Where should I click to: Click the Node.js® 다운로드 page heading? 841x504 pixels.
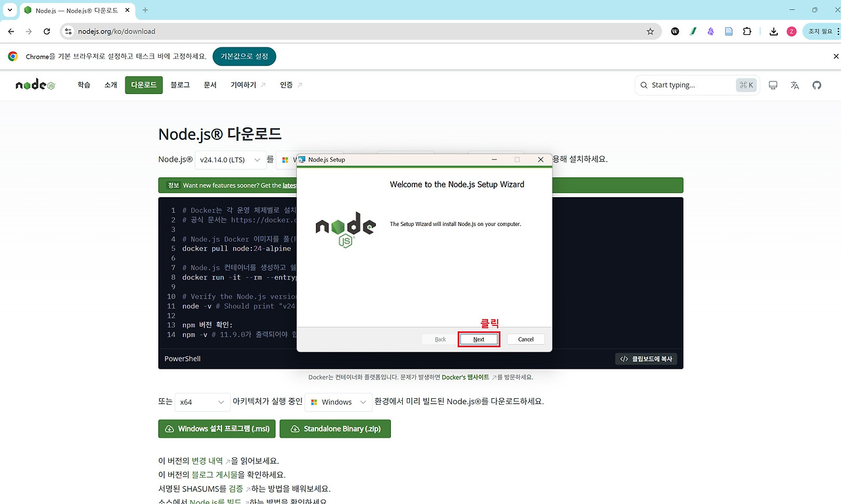pos(220,134)
